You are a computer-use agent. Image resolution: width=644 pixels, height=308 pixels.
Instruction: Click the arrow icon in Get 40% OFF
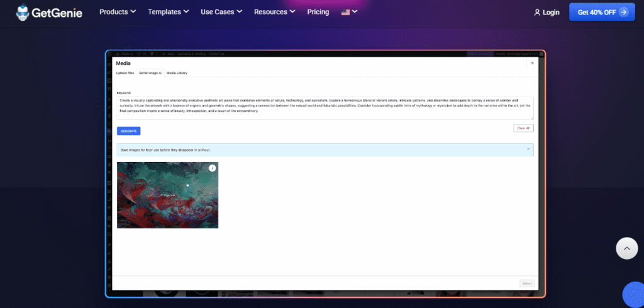point(623,12)
